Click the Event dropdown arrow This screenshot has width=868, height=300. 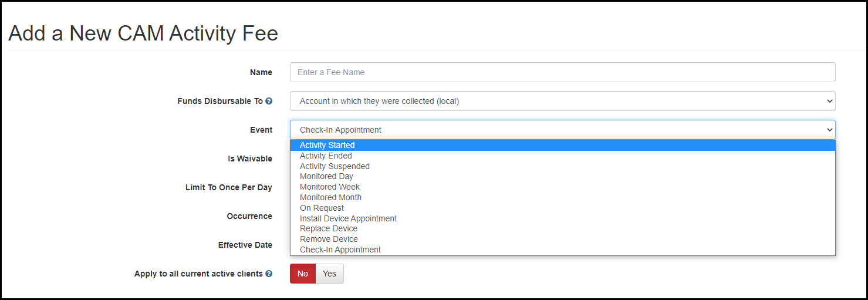[x=829, y=130]
